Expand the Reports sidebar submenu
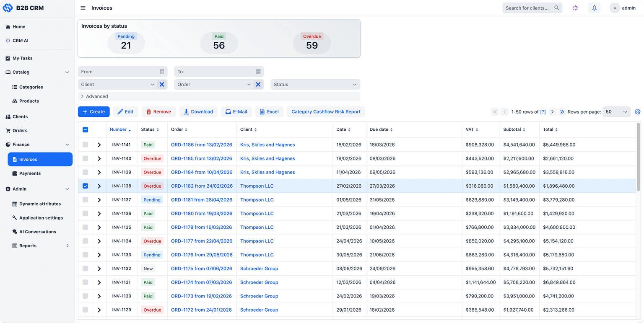Screen dimensions: 644x323 [x=67, y=246]
